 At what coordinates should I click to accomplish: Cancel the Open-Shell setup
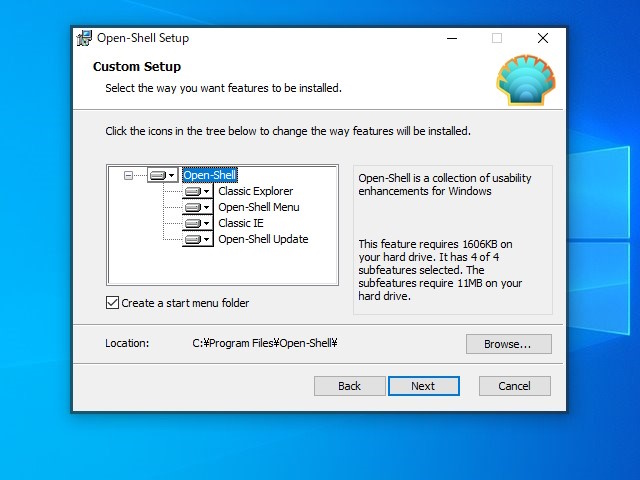click(514, 386)
